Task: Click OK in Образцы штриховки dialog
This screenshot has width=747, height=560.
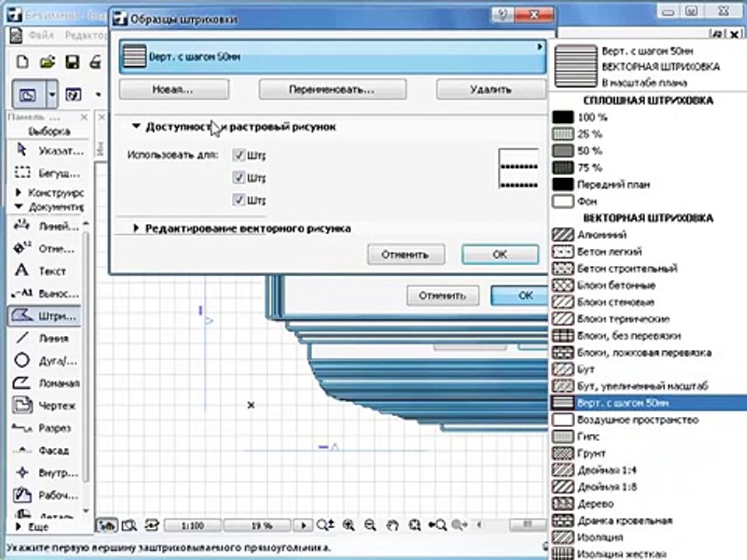Action: [x=500, y=255]
